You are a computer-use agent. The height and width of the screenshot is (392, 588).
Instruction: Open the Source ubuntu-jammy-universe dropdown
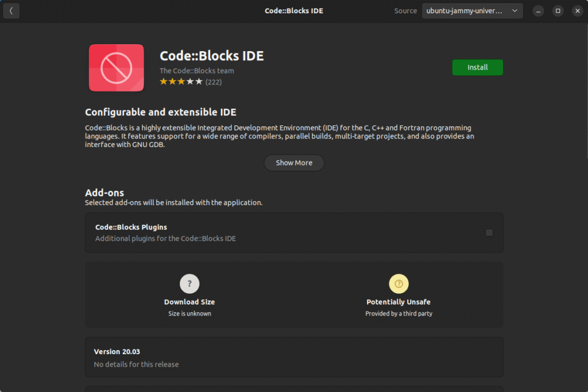pos(472,11)
